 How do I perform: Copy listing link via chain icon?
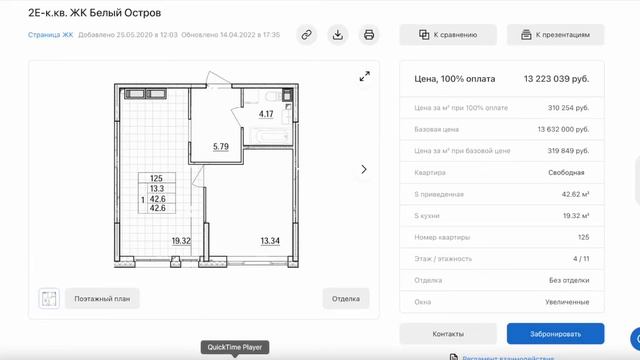click(x=307, y=35)
